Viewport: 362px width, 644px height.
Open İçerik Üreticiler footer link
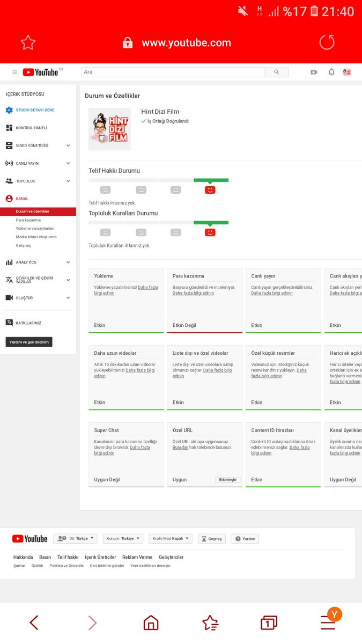click(x=100, y=557)
